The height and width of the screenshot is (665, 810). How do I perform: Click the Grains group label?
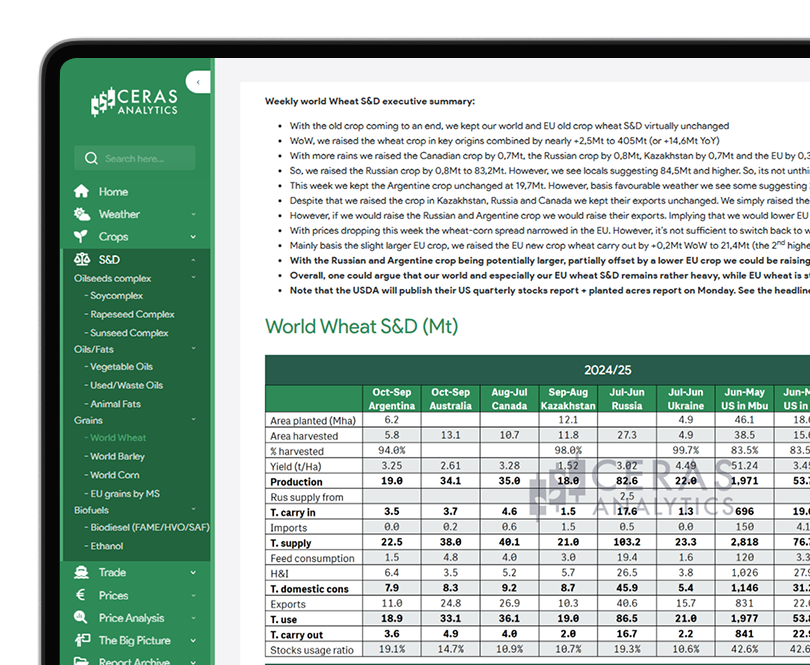click(x=88, y=420)
